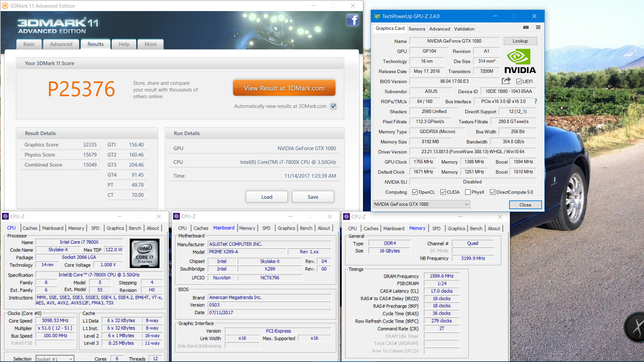The width and height of the screenshot is (644, 362).
Task: Click the CAS# Latency value 17.0 clocks
Action: point(442,291)
